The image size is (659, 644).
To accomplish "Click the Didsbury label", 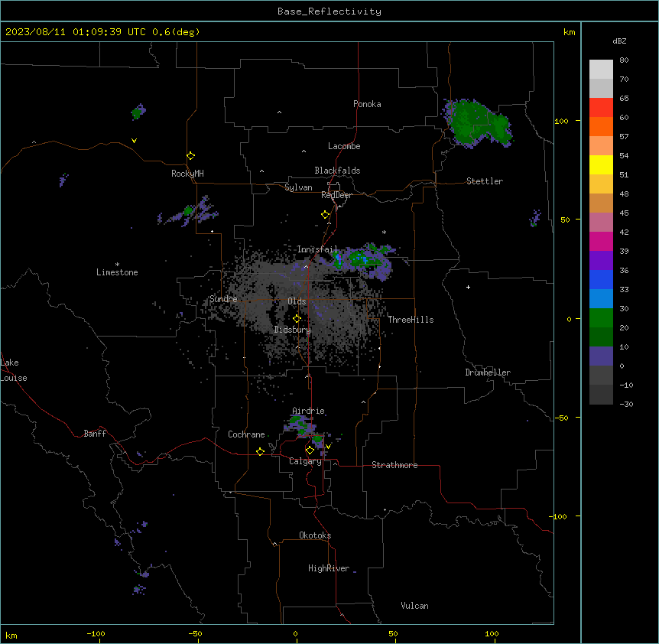I will 293,330.
